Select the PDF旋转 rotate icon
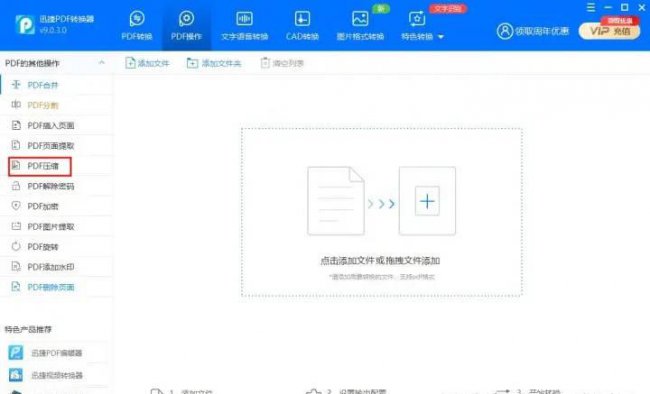The width and height of the screenshot is (650, 394). pyautogui.click(x=16, y=246)
